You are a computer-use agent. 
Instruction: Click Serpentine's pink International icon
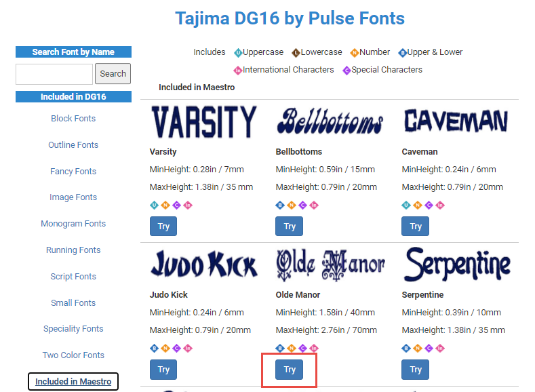pyautogui.click(x=440, y=349)
